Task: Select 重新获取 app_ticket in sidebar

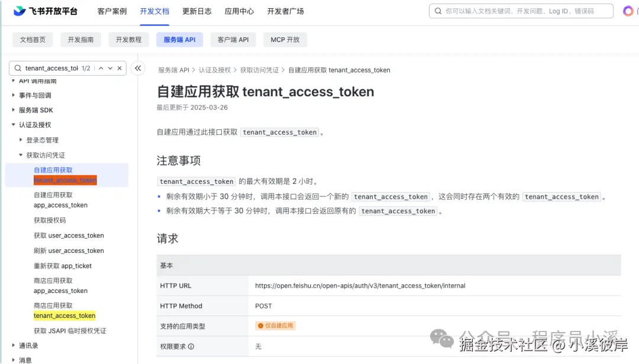Action: coord(63,266)
